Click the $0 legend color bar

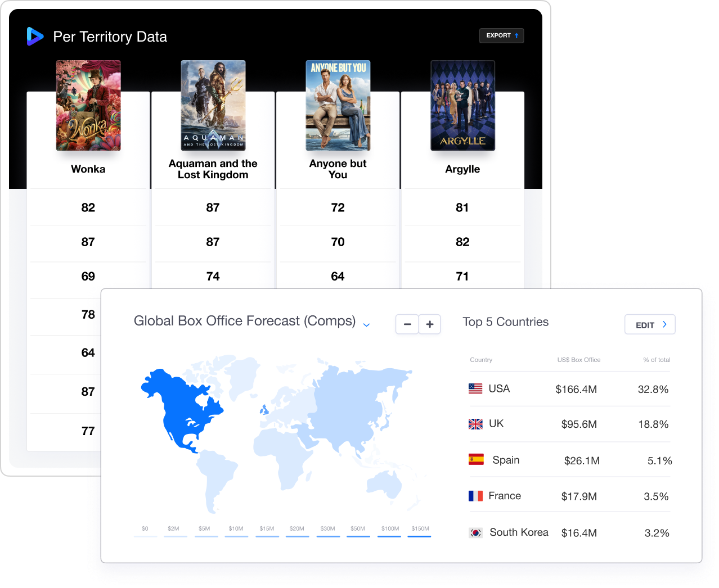(145, 536)
